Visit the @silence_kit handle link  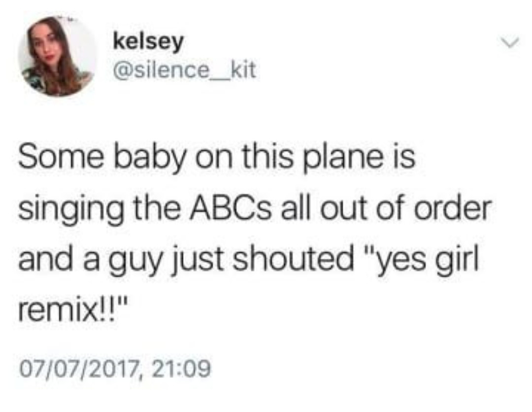[x=185, y=70]
